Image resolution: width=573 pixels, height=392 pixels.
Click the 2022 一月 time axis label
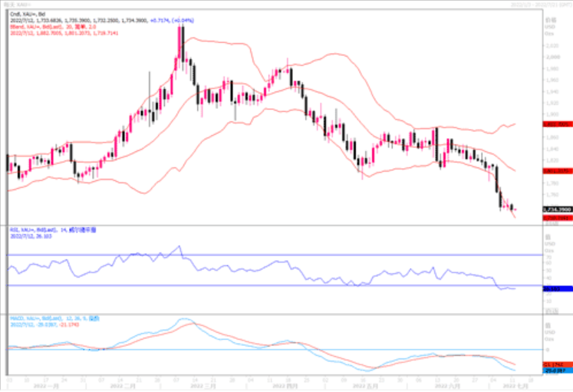click(x=46, y=386)
